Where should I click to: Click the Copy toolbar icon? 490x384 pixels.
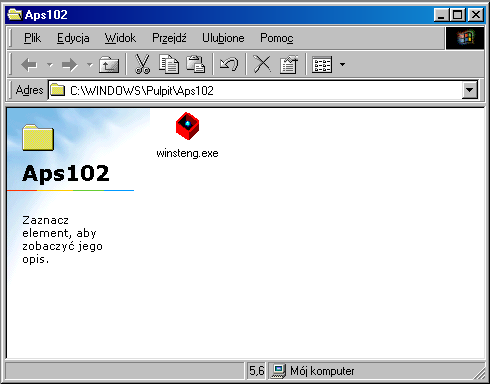pos(169,64)
